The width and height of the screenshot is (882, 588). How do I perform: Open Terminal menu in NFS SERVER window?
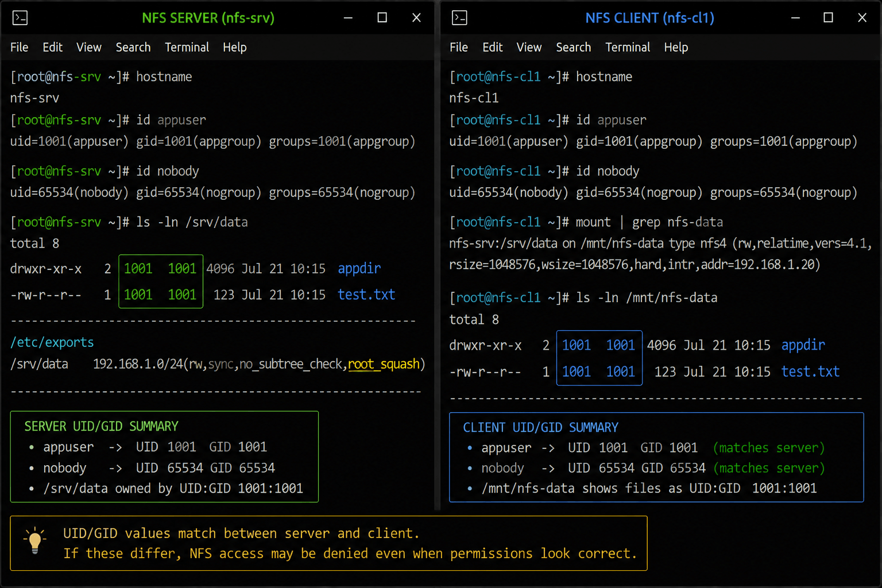tap(187, 47)
